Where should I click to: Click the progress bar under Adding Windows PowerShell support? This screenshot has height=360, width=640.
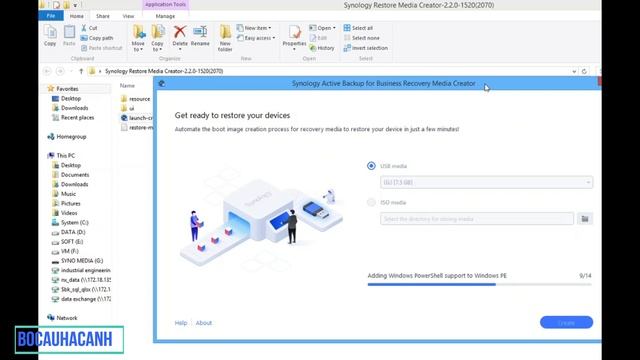coord(479,284)
